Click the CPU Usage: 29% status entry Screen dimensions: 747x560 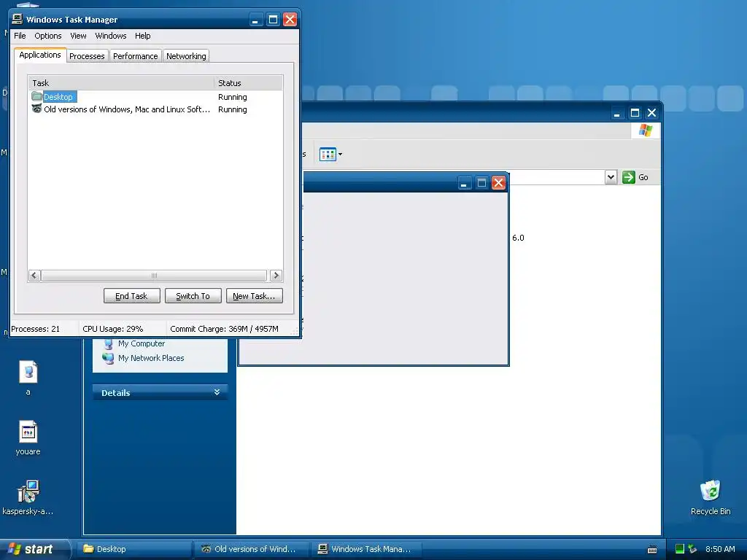[113, 329]
